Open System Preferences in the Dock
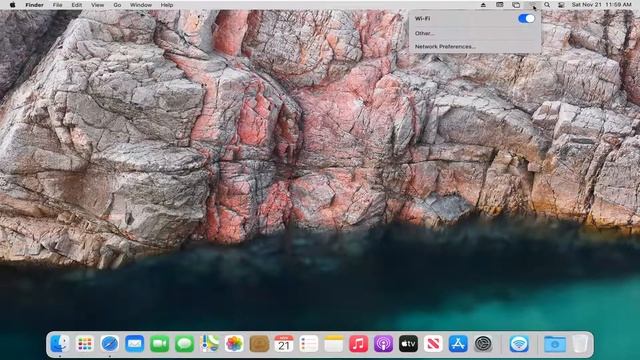Viewport: 640px width, 360px height. pyautogui.click(x=483, y=344)
